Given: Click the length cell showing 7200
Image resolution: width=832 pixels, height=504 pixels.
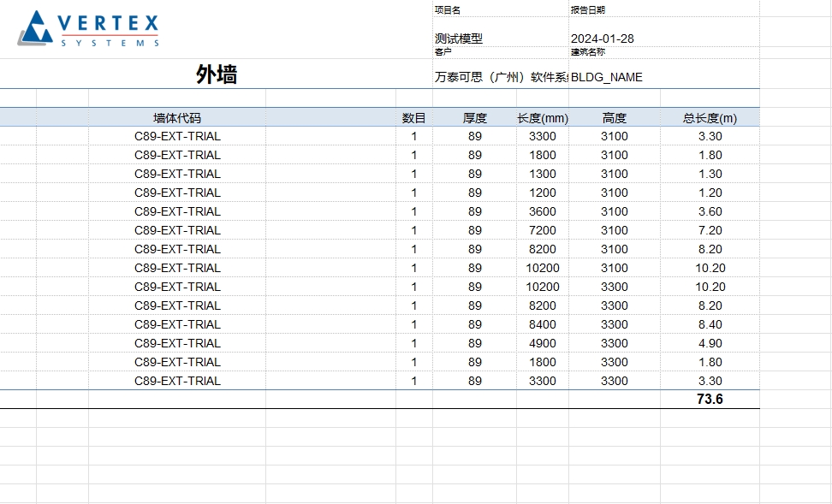Looking at the screenshot, I should pos(543,230).
